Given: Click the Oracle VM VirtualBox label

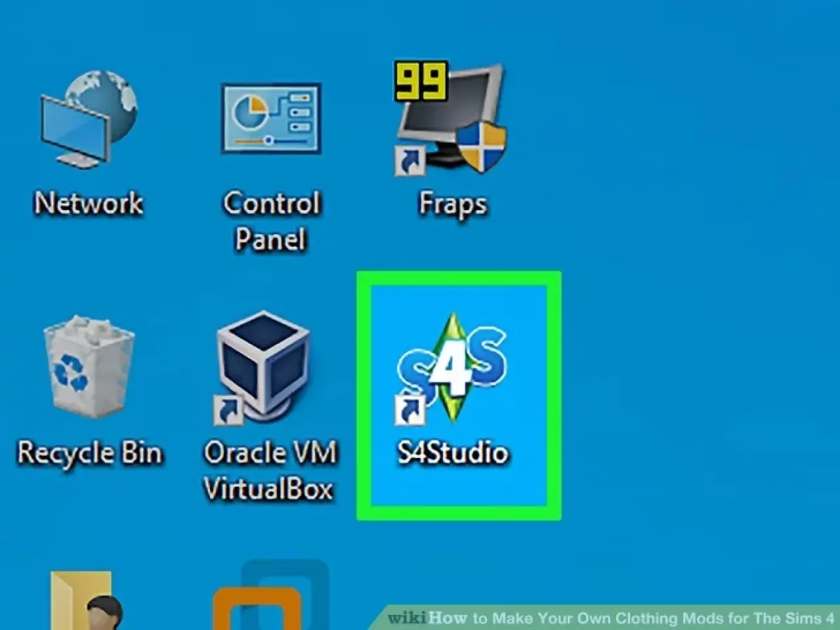Looking at the screenshot, I should click(269, 471).
